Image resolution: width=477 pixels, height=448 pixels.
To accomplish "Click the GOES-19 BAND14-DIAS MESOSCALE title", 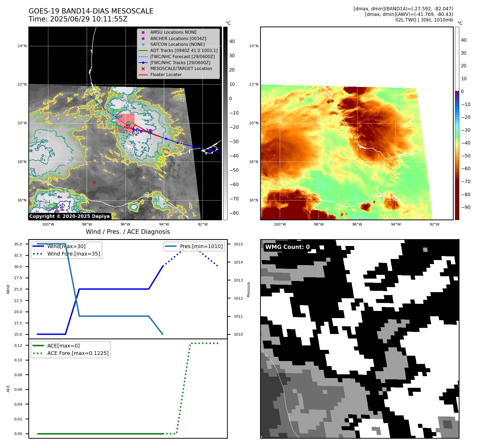I will tap(91, 11).
